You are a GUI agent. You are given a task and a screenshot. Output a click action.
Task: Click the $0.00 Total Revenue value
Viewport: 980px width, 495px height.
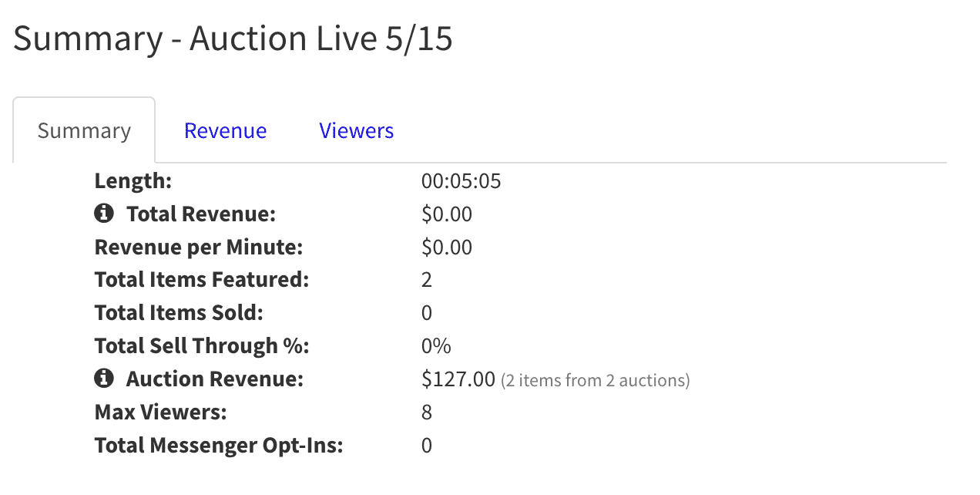[447, 214]
